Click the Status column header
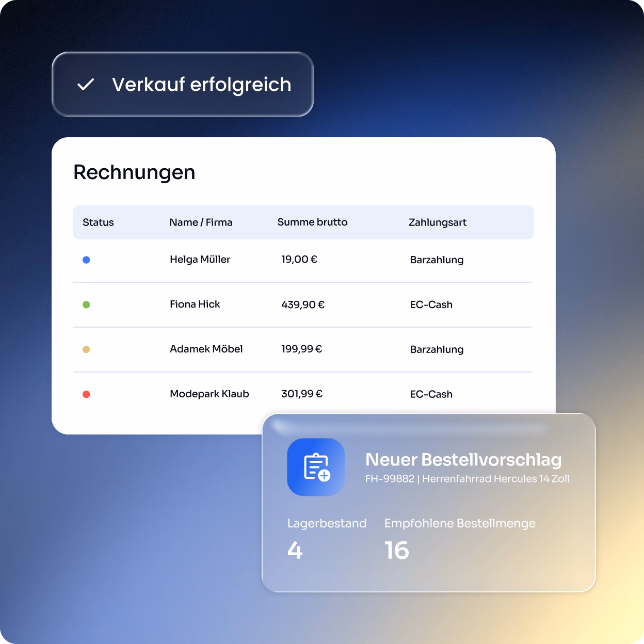 coord(98,222)
